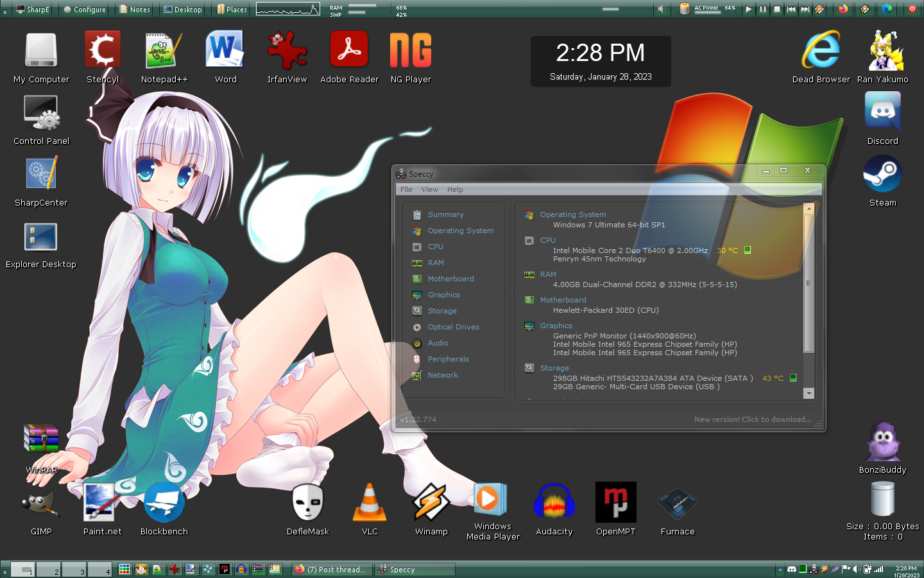This screenshot has width=924, height=578.
Task: Click the Configure button in top bar
Action: [85, 9]
